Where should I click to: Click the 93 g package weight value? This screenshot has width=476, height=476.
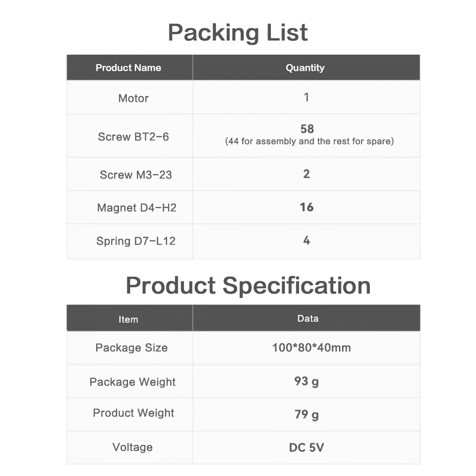pyautogui.click(x=307, y=381)
